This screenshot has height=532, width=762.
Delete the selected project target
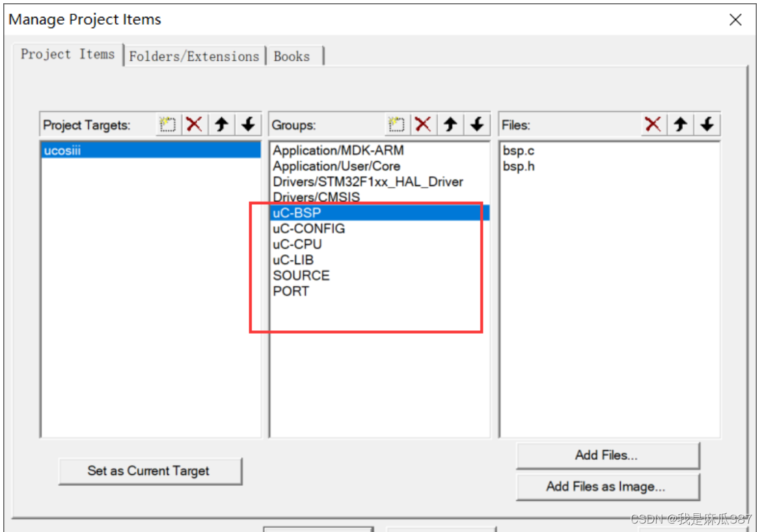(x=194, y=124)
